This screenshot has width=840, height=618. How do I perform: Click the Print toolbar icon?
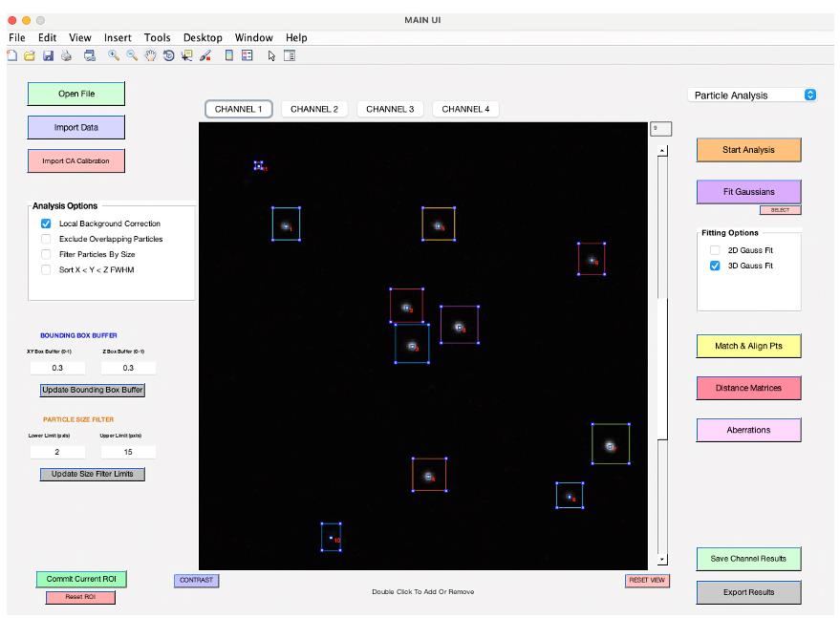[x=67, y=55]
